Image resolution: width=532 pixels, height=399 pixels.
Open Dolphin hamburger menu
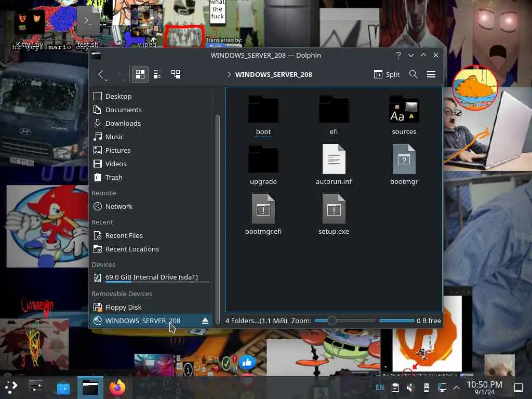point(431,74)
